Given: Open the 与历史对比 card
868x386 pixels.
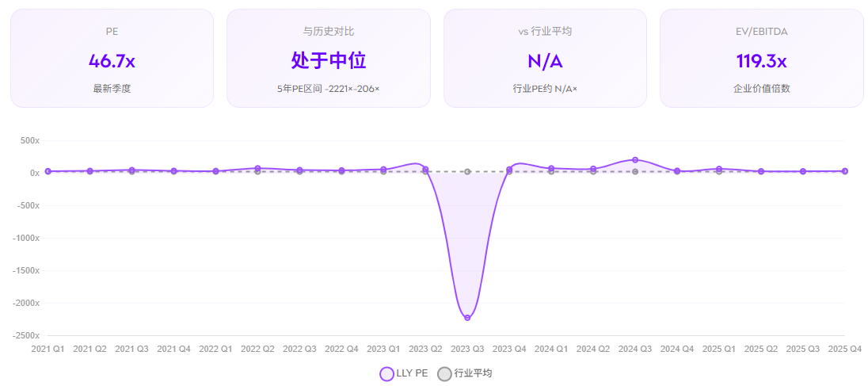Looking at the screenshot, I should point(328,58).
